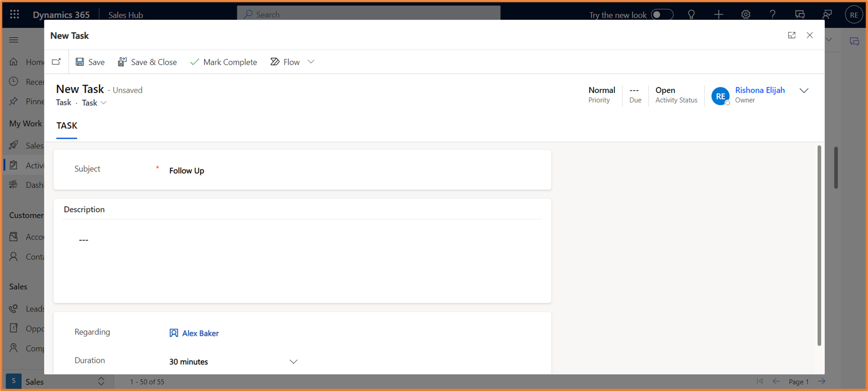Expand the header fields chevron beside Owner
868x391 pixels.
pos(804,91)
